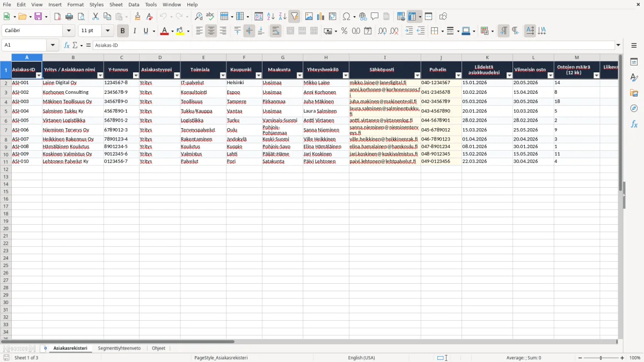Expand the formula bar
The width and height of the screenshot is (644, 362).
619,46
